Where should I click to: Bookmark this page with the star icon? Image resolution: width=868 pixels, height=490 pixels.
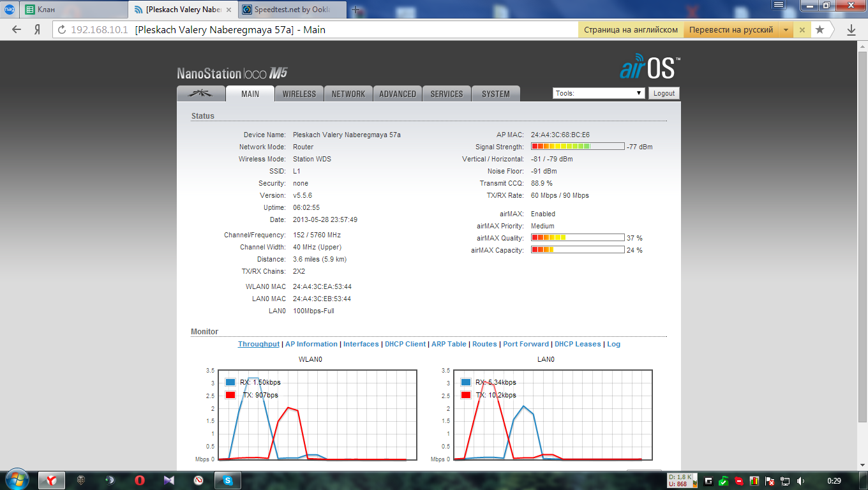[x=819, y=30]
